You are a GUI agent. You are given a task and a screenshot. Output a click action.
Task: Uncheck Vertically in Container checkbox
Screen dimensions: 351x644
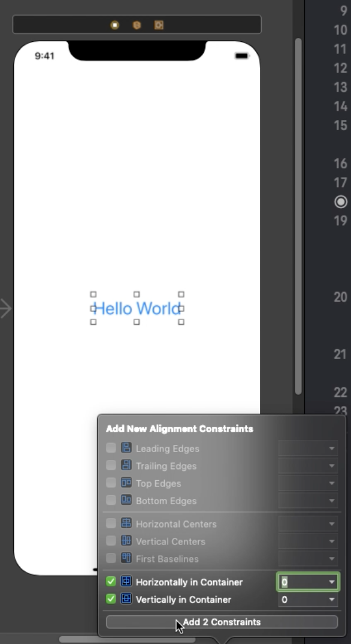coord(111,599)
